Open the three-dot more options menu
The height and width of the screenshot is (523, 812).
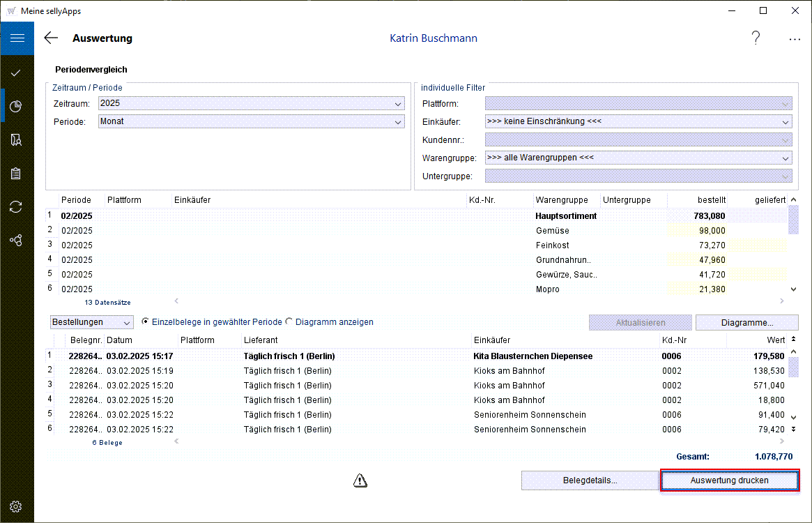tap(795, 39)
